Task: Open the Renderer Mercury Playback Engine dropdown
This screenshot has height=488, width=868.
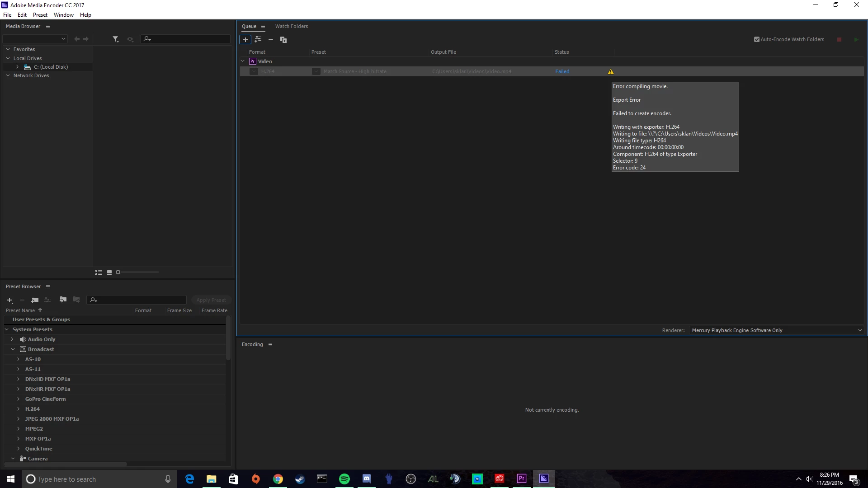Action: tap(776, 330)
